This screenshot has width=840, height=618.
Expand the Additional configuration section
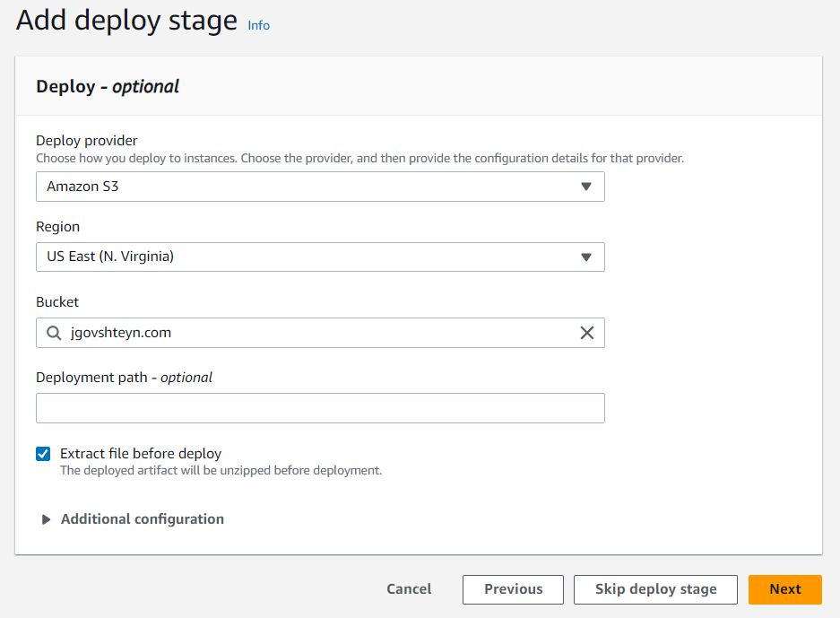pos(133,518)
